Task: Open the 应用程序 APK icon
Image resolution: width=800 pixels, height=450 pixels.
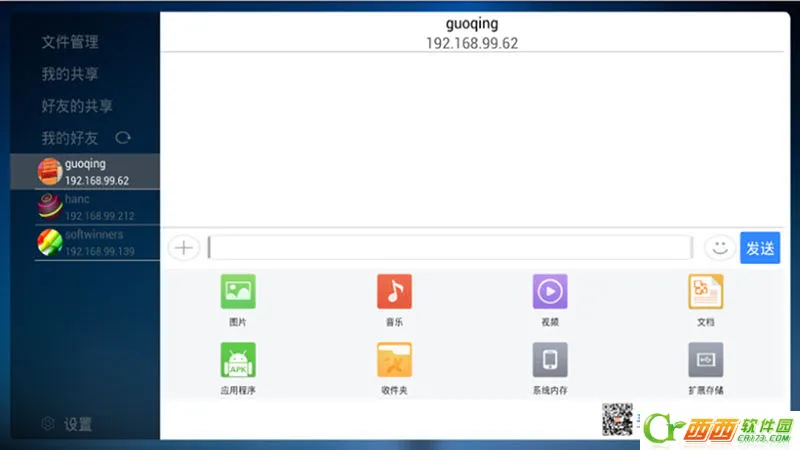Action: pos(238,359)
